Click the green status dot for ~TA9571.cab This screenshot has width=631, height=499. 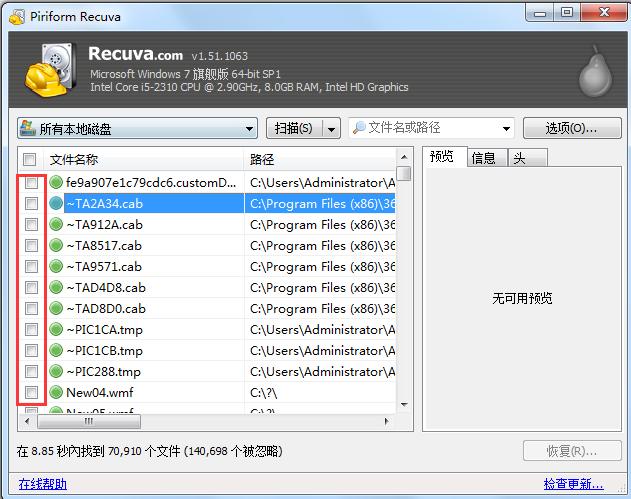click(56, 266)
